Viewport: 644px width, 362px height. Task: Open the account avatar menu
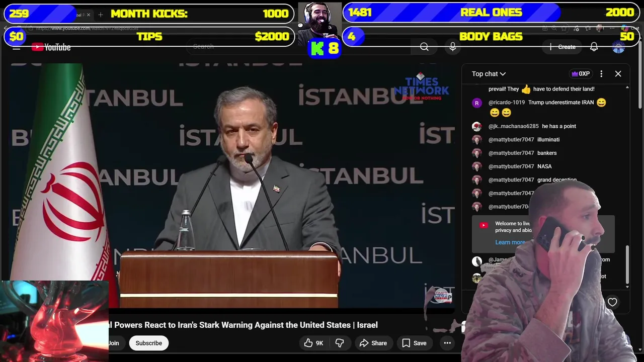coord(618,47)
